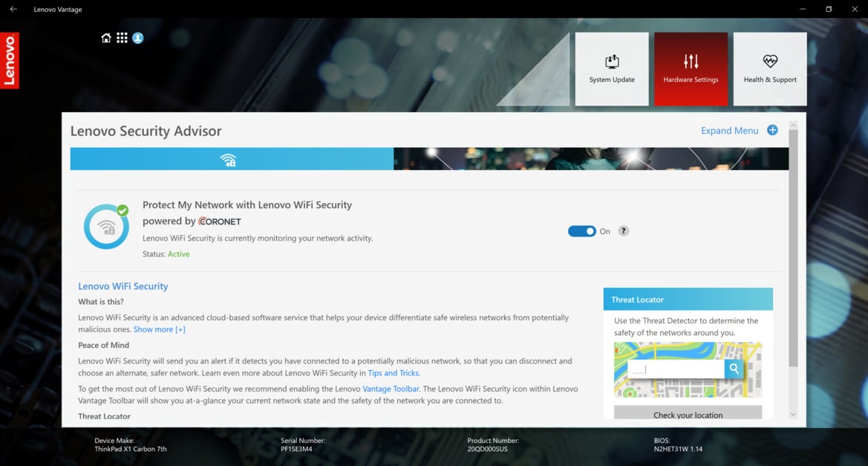This screenshot has height=466, width=868.
Task: Click the Threat Locator search magnifier icon
Action: click(x=734, y=369)
